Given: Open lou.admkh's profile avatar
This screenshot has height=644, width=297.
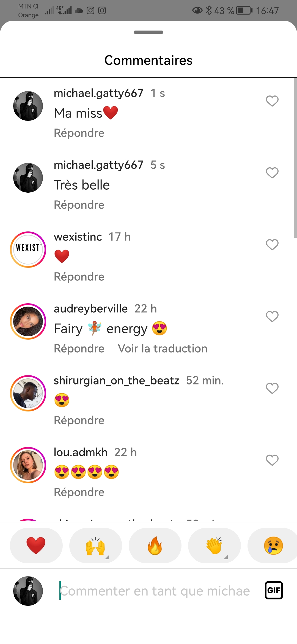Looking at the screenshot, I should point(28,465).
